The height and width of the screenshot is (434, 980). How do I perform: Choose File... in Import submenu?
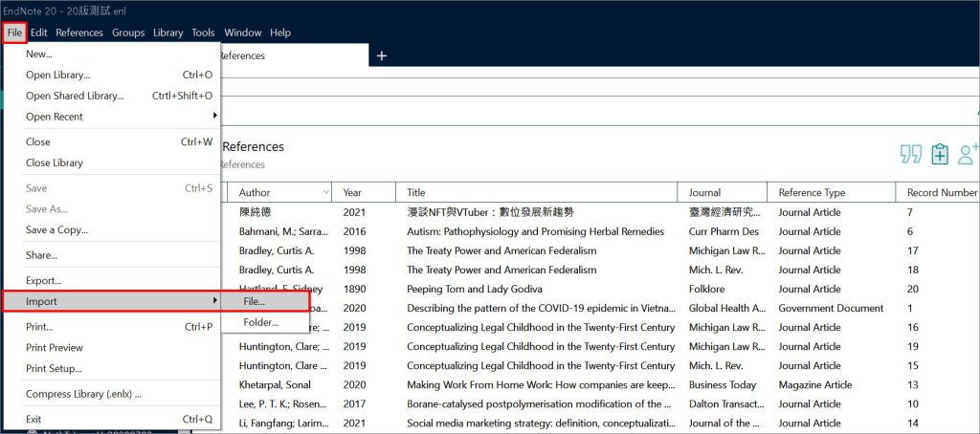[265, 302]
